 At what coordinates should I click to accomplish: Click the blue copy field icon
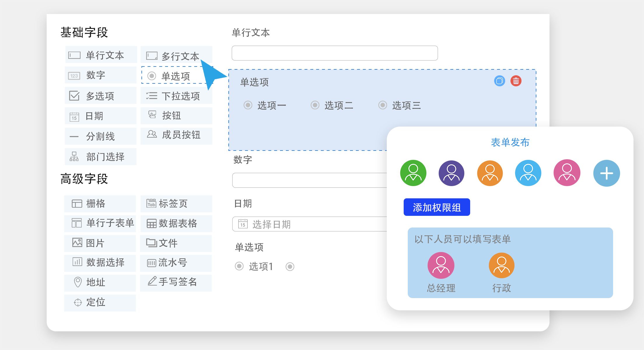(x=499, y=81)
